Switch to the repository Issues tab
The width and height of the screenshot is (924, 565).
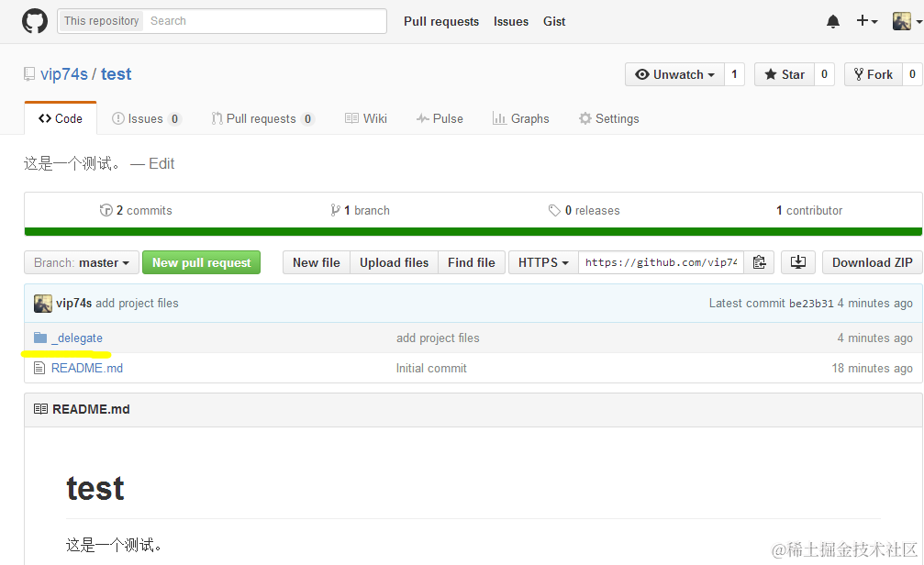146,119
